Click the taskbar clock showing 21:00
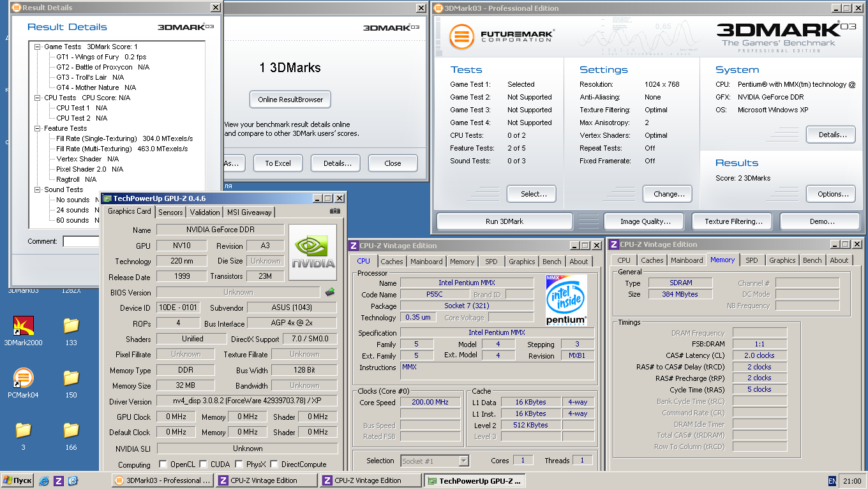This screenshot has width=868, height=490. click(852, 481)
